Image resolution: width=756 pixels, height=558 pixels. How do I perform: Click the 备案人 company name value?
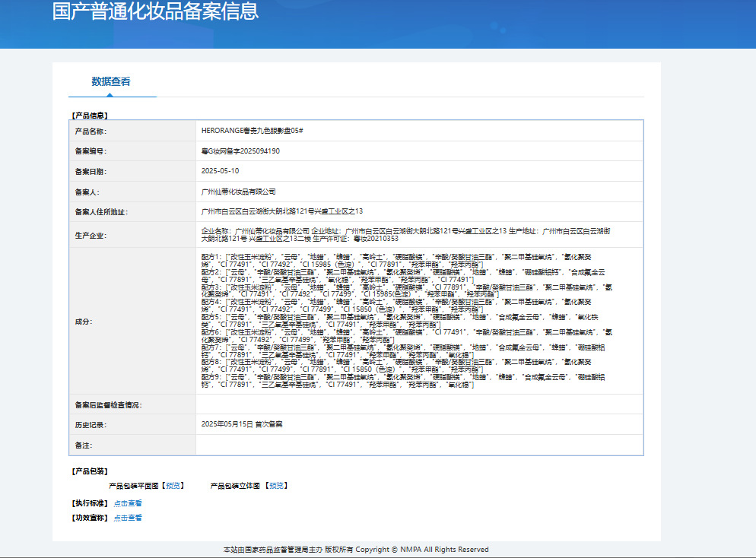click(239, 192)
